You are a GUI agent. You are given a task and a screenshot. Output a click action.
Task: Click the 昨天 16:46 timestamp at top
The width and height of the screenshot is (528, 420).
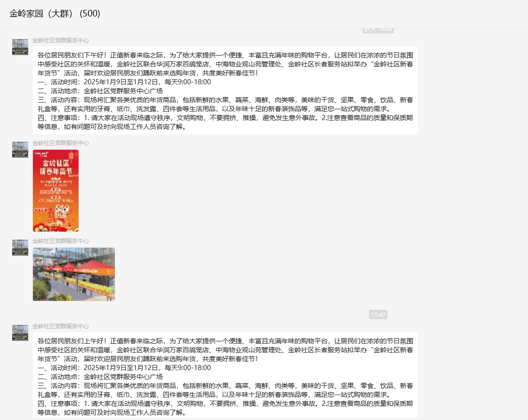(x=378, y=30)
